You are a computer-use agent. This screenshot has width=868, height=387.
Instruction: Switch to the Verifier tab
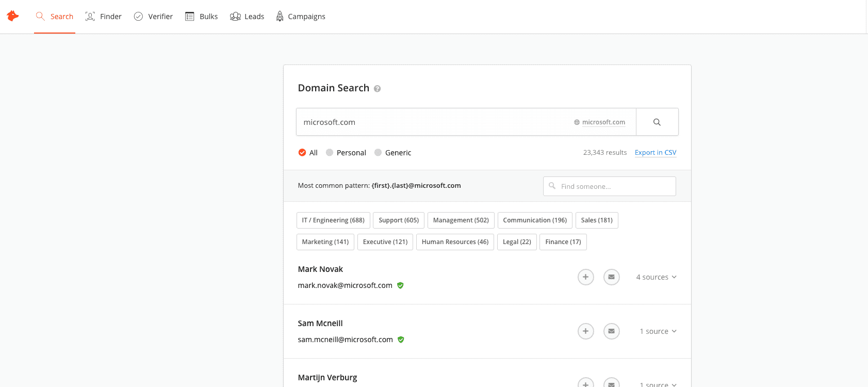pos(153,17)
